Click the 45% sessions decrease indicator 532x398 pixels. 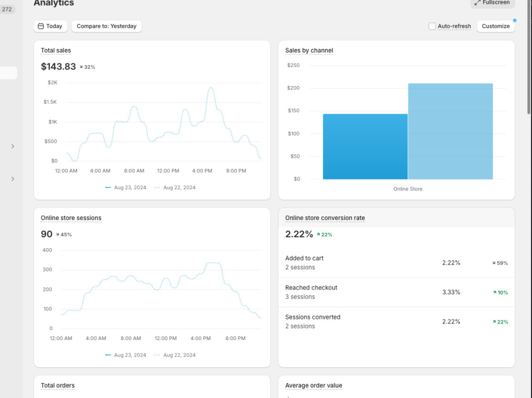pos(64,234)
